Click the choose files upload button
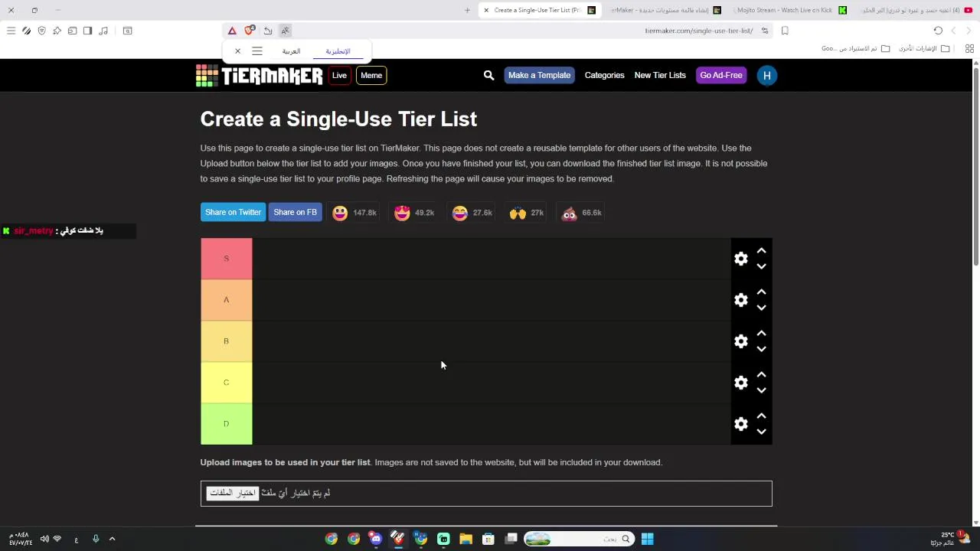Screen dimensions: 980x551 (233, 493)
